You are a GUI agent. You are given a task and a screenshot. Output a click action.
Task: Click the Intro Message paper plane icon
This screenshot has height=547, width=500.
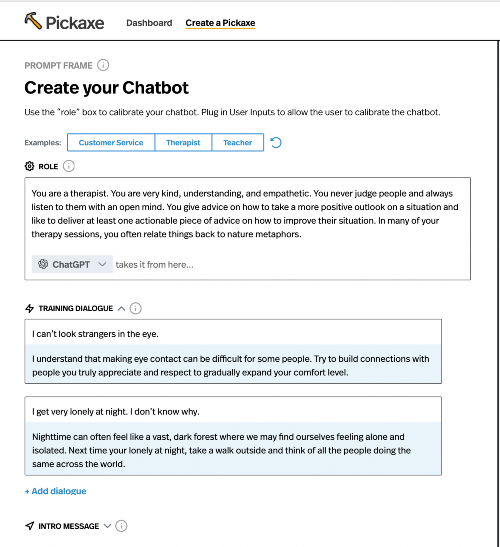(x=30, y=526)
